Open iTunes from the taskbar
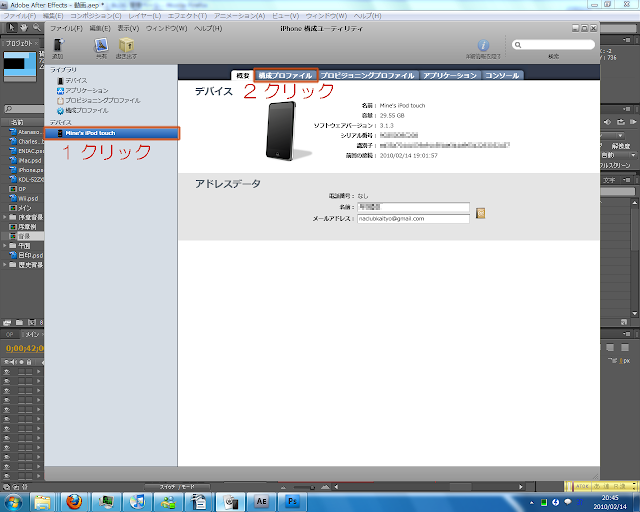Viewport: 640px width, 512px height. click(137, 501)
